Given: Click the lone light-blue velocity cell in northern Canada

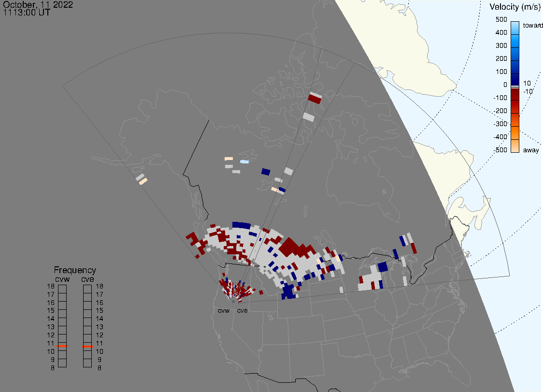Looking at the screenshot, I should tap(244, 161).
